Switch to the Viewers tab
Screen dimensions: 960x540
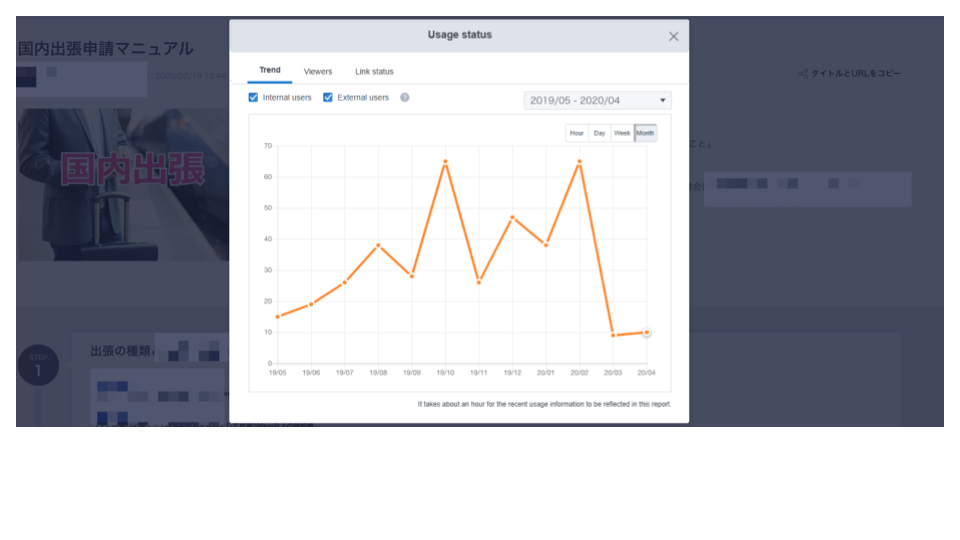318,72
